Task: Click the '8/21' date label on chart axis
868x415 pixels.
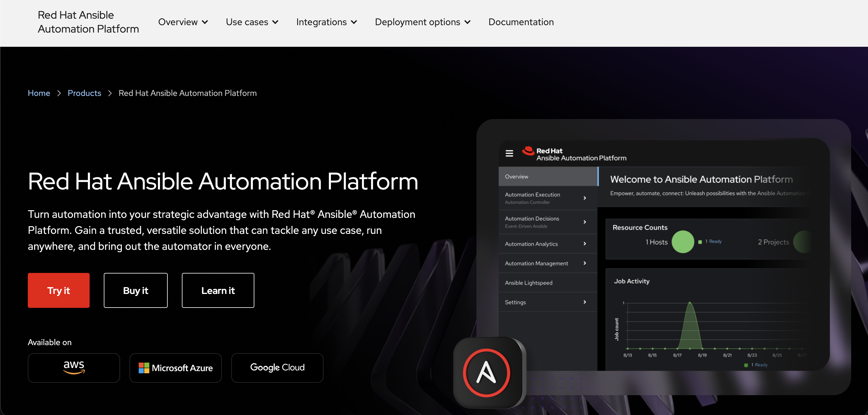Action: (727, 355)
